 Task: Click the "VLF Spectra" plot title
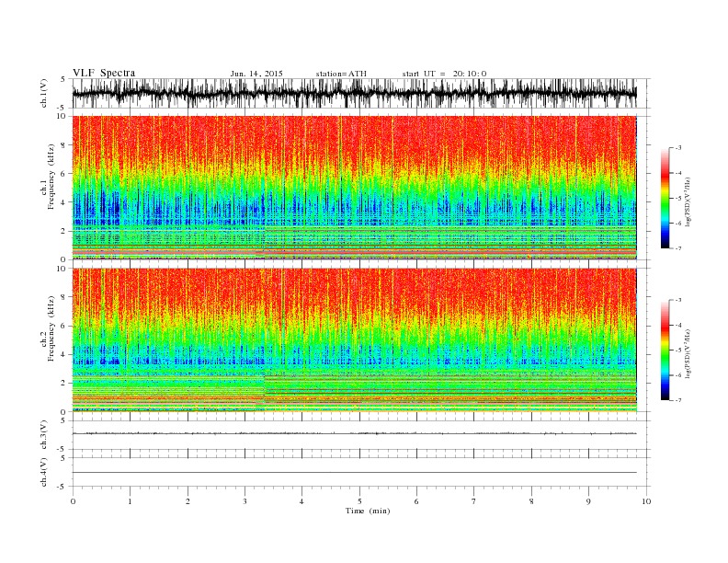104,73
